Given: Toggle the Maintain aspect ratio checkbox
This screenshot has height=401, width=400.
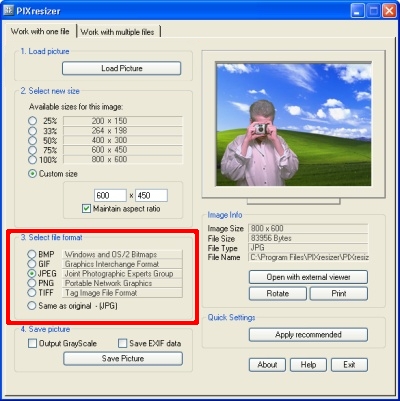Looking at the screenshot, I should (86, 209).
